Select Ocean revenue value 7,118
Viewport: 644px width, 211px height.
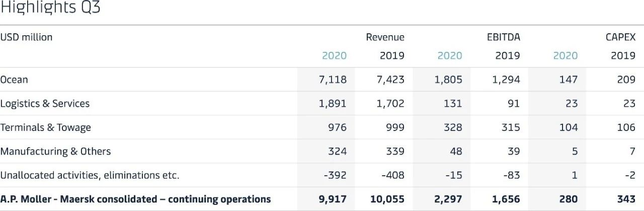click(333, 80)
